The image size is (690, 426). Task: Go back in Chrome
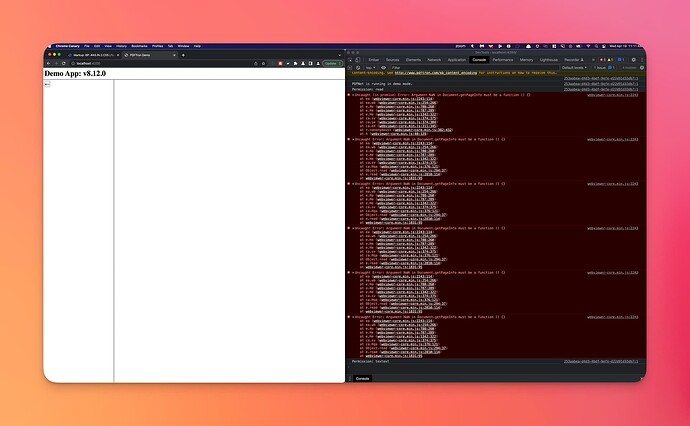coord(48,63)
